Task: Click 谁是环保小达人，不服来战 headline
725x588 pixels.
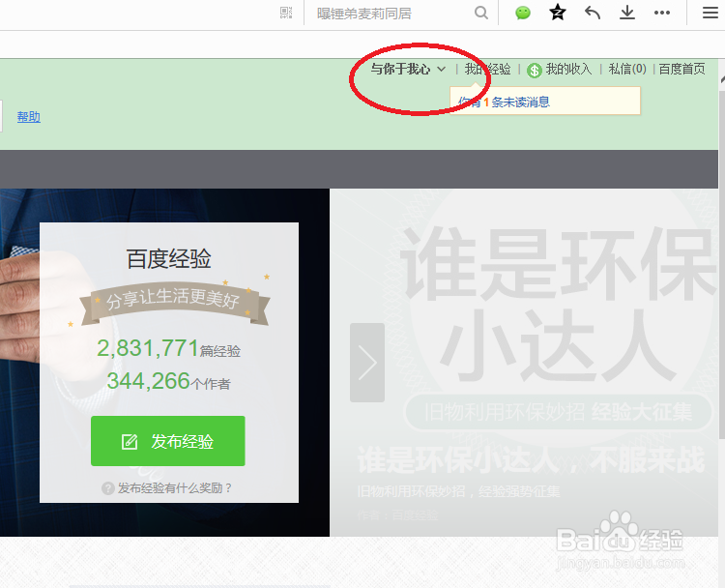Action: [x=532, y=459]
